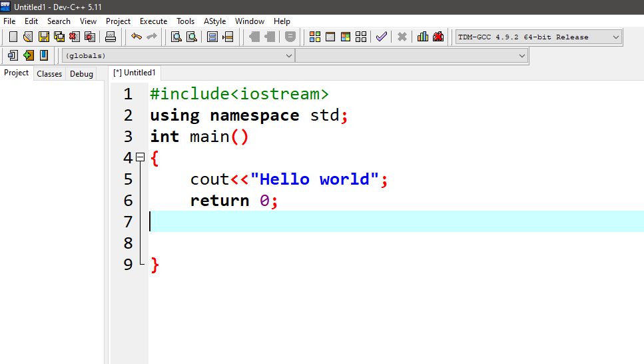Click the blue bookmark goto icon
Viewport: 644px width, 364px height.
click(x=43, y=55)
